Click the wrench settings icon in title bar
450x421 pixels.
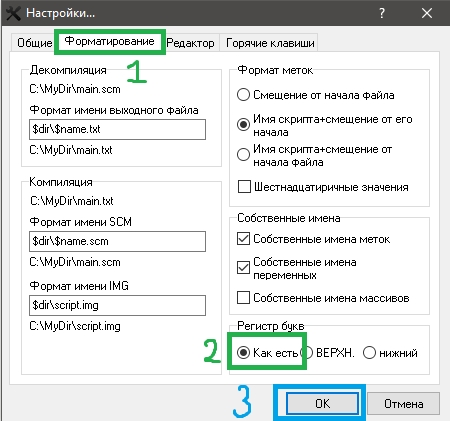click(x=13, y=13)
